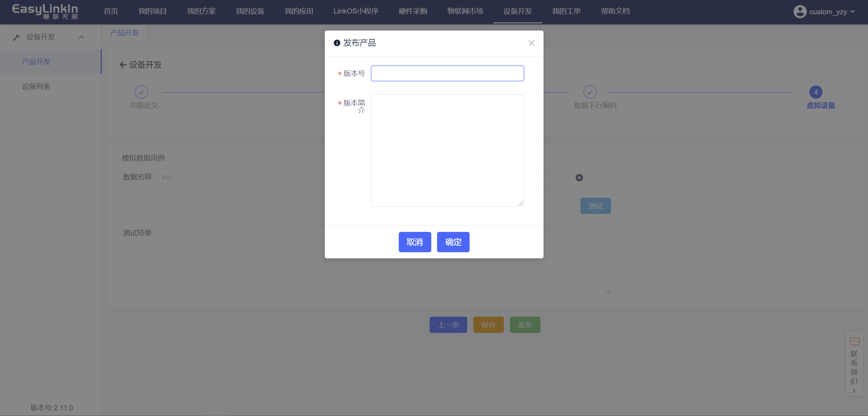The height and width of the screenshot is (416, 868).
Task: Click the wrench icon in the sidebar
Action: point(16,37)
